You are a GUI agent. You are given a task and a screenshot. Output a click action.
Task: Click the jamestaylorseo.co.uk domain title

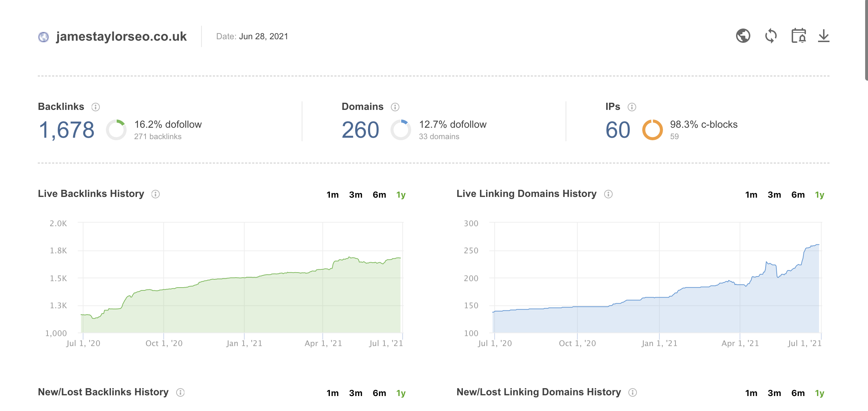point(121,36)
